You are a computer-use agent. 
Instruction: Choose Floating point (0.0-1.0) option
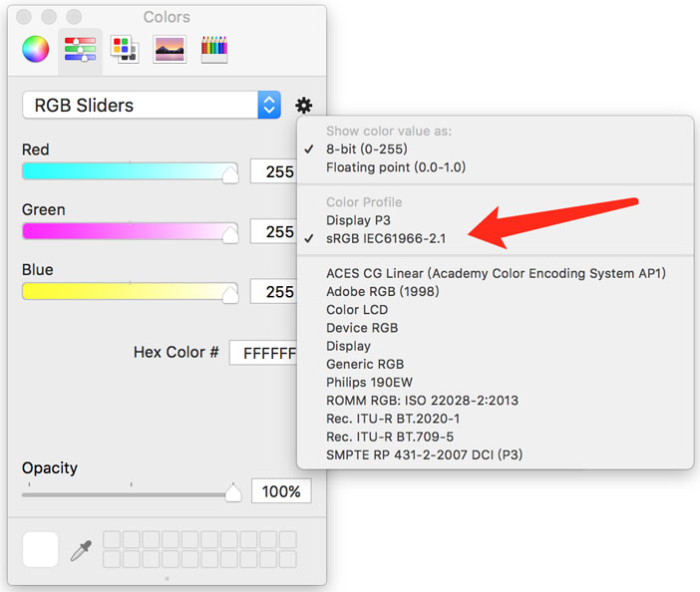tap(395, 166)
